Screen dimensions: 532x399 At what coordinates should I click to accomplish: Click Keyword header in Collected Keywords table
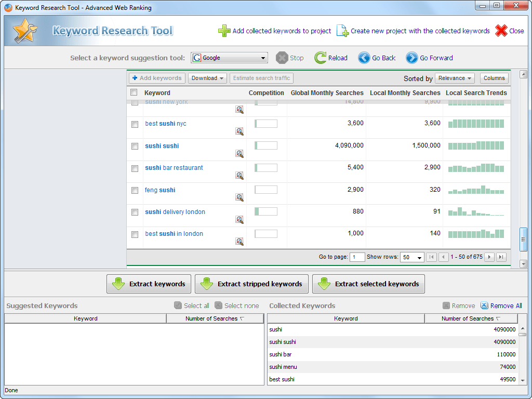345,318
